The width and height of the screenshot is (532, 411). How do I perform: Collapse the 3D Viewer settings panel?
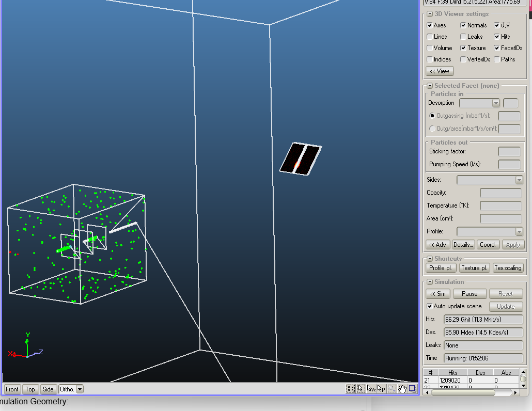click(x=429, y=14)
